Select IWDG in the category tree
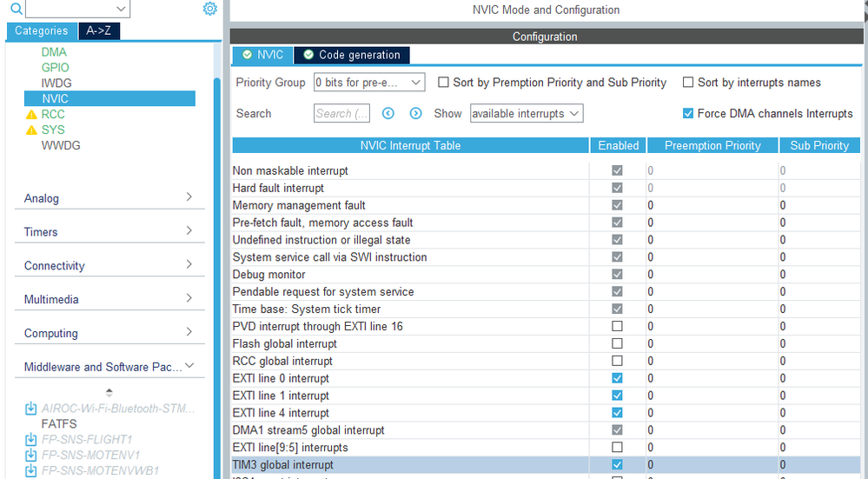 click(56, 83)
